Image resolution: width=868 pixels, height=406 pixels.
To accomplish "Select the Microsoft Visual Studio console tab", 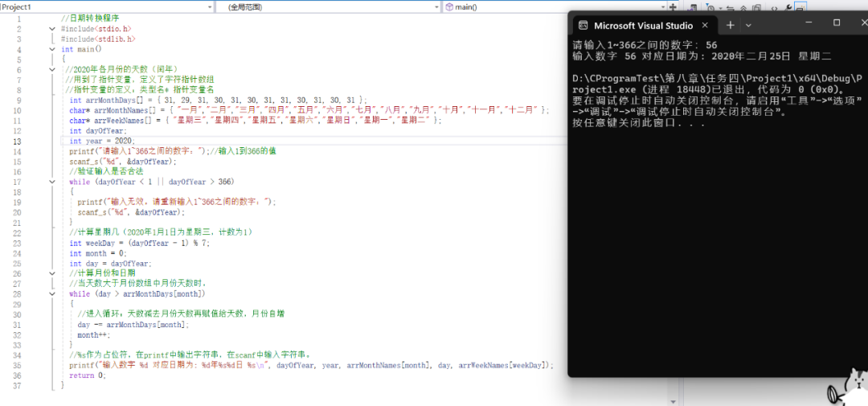I will (643, 26).
